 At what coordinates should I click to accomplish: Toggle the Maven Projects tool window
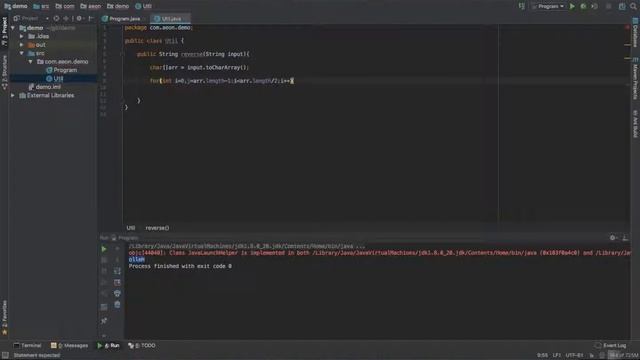(x=636, y=78)
